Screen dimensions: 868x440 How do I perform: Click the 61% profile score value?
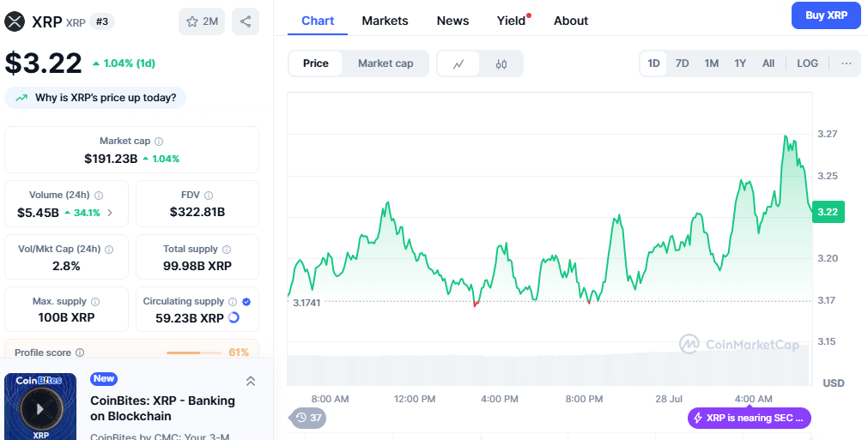[x=239, y=353]
